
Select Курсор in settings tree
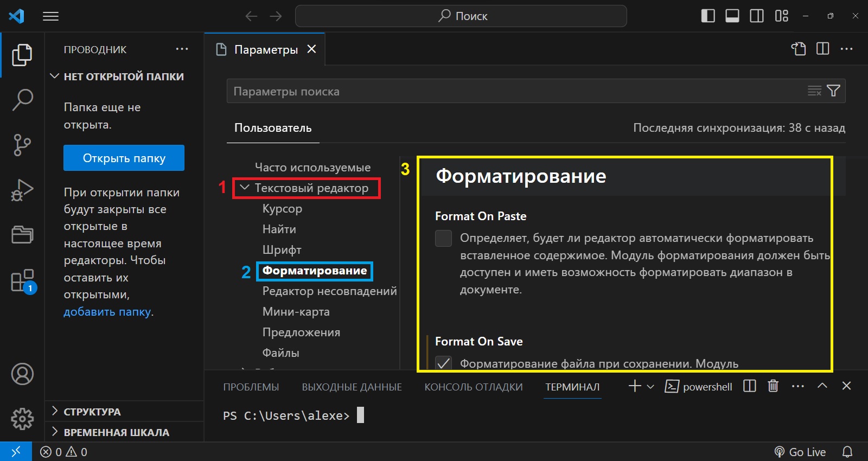pos(282,209)
